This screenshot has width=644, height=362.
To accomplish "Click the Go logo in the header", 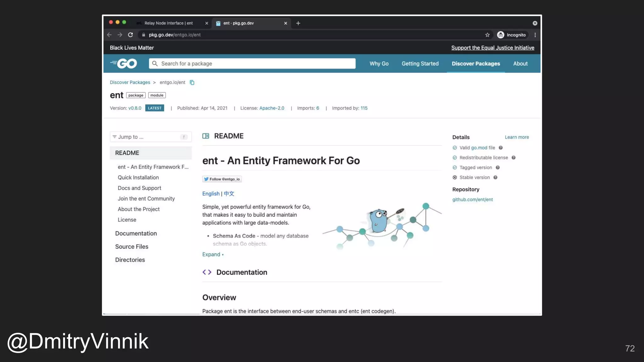I will pyautogui.click(x=124, y=63).
